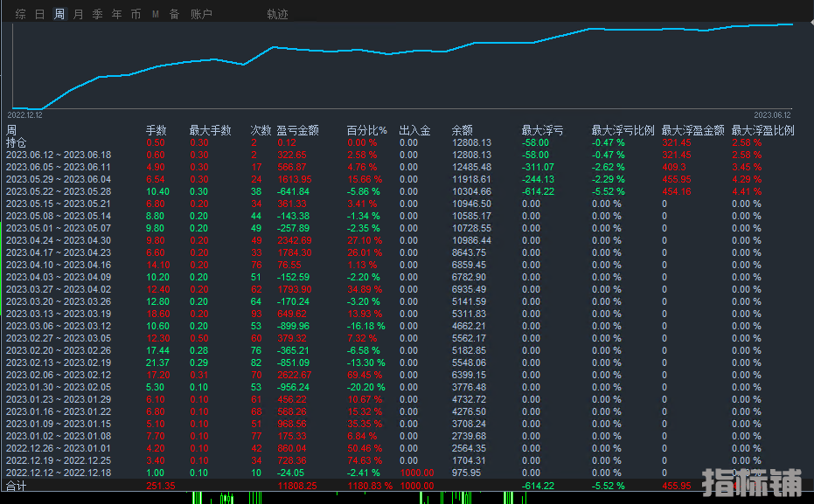
Task: Select the 持仓 open positions row label
Action: (16, 142)
